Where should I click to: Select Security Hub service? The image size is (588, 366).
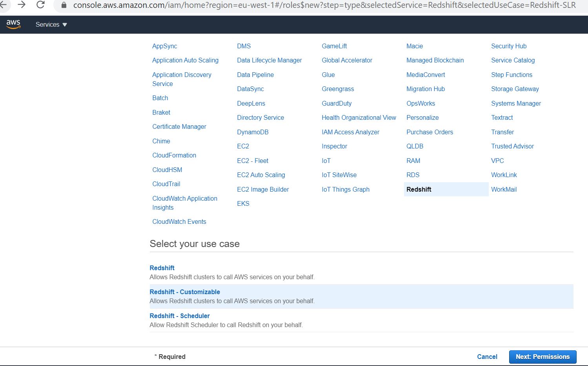509,46
